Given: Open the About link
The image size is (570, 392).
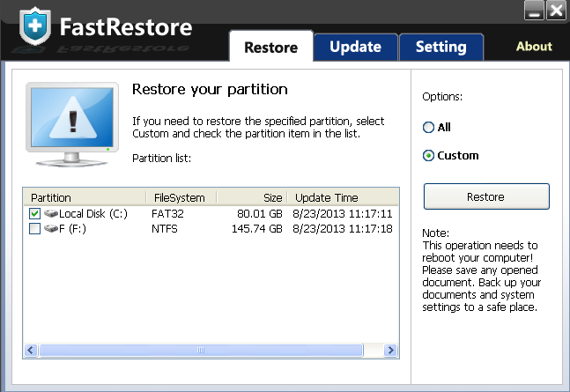Looking at the screenshot, I should coord(533,47).
